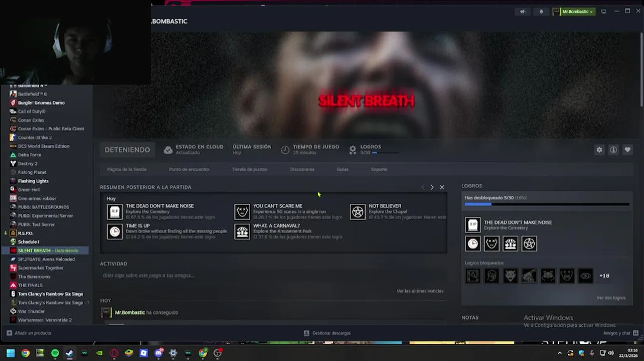Open the Guías tab
644x361 pixels.
[343, 169]
